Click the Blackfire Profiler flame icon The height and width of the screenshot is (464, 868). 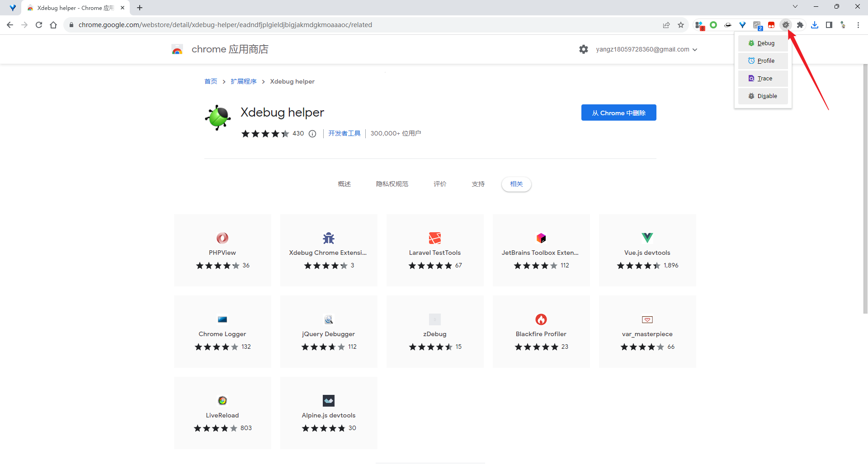click(x=541, y=319)
